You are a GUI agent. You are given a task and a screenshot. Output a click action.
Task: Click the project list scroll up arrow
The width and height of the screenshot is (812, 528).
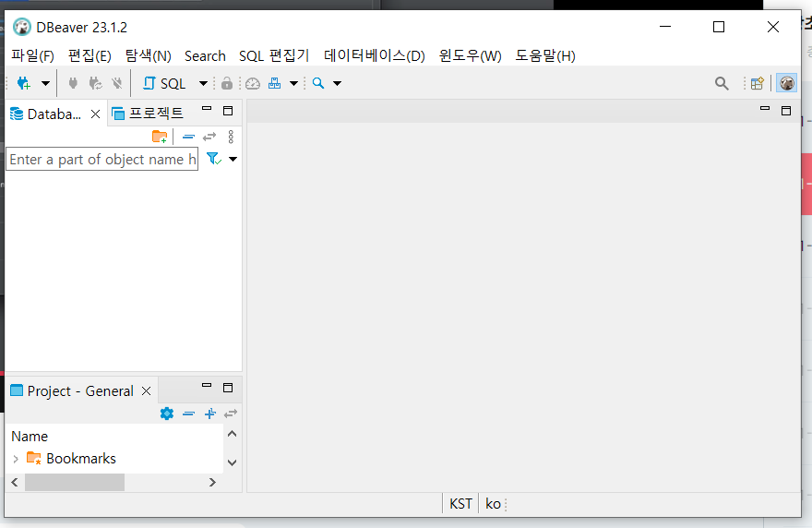(x=232, y=434)
